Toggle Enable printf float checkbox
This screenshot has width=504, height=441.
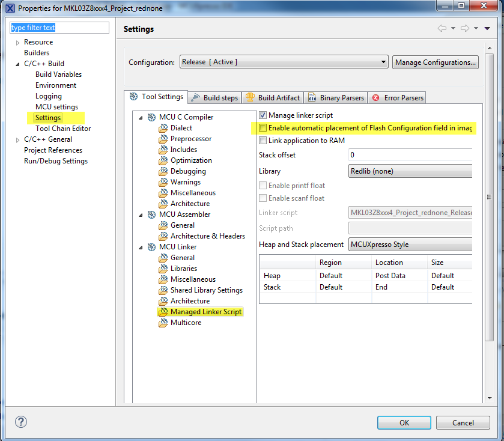coord(263,186)
